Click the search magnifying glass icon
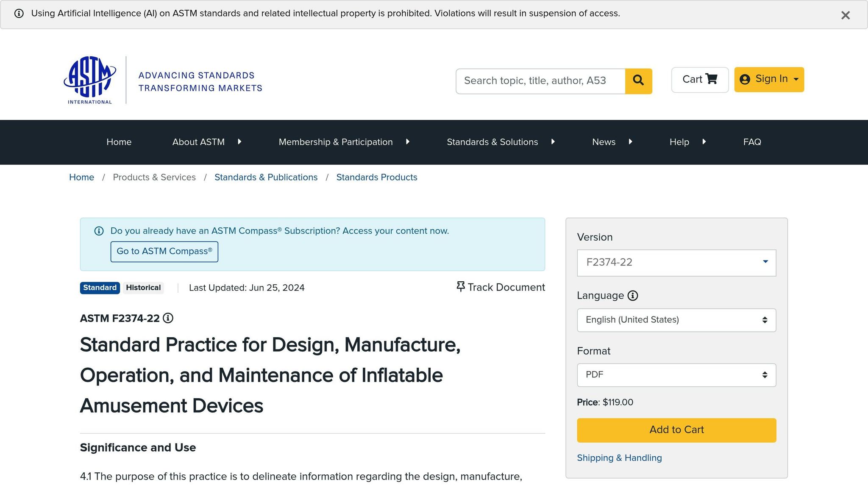 (638, 81)
